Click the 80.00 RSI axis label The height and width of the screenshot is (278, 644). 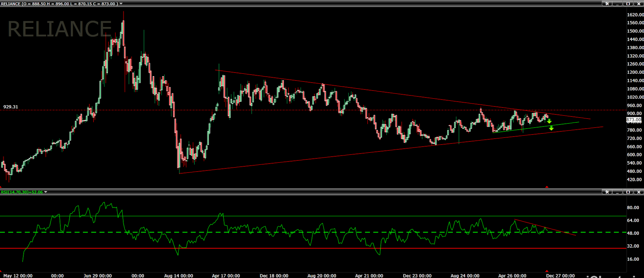coord(633,207)
